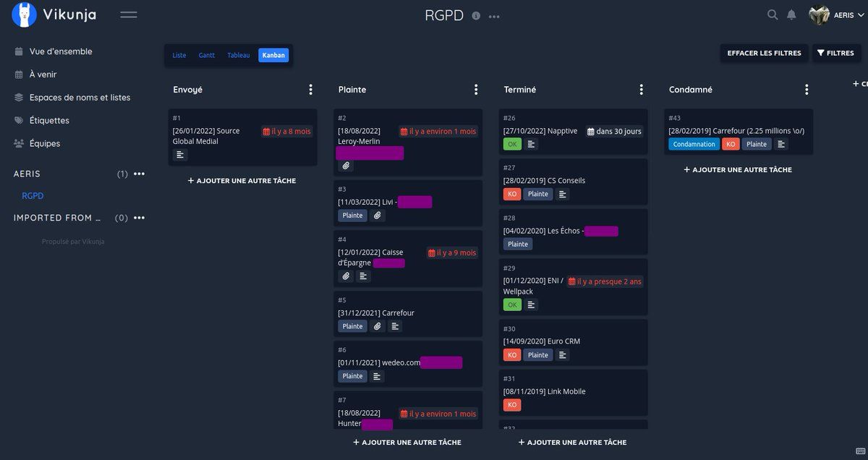Screen dimensions: 868x460
Task: Select the Kanban view tab
Action: point(273,55)
